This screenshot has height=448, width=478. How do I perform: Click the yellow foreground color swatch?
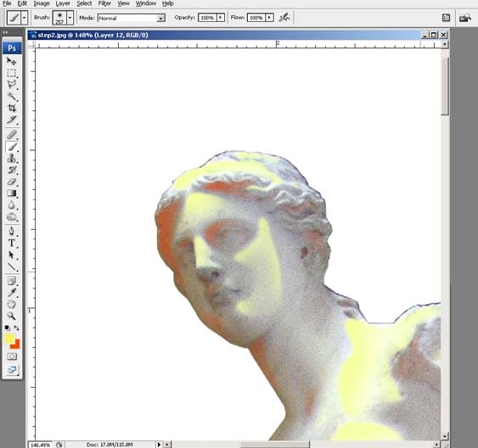(9, 339)
